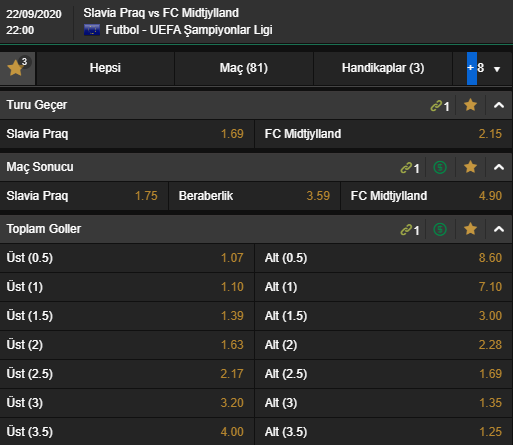The width and height of the screenshot is (513, 445).
Task: Click the cash out icon in Maç Sonucu
Action: coord(440,167)
